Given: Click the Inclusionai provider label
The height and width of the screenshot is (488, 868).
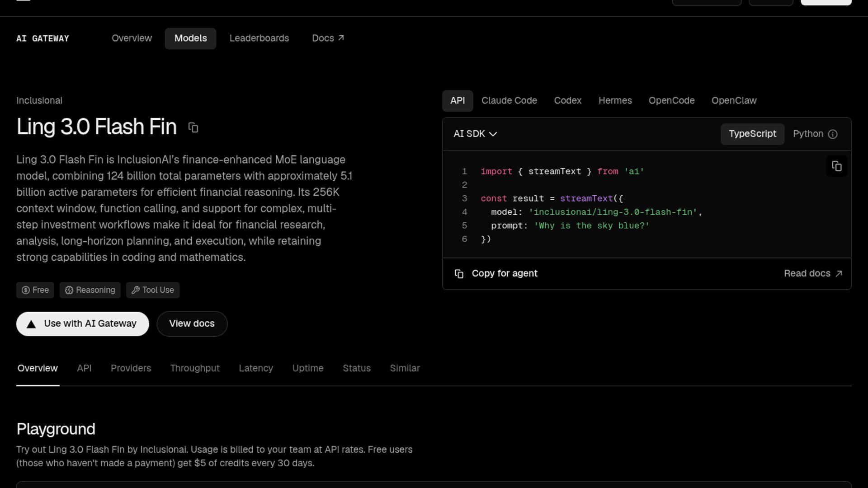Looking at the screenshot, I should click(39, 101).
